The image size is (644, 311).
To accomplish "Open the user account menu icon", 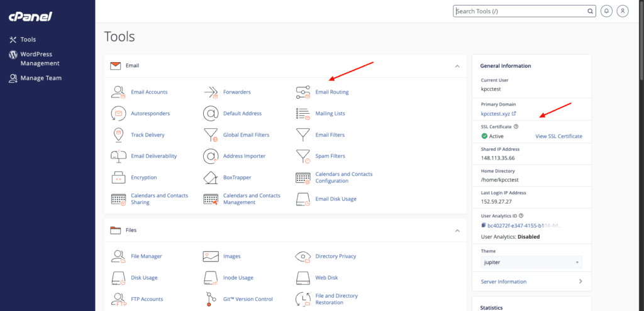I will pos(623,11).
